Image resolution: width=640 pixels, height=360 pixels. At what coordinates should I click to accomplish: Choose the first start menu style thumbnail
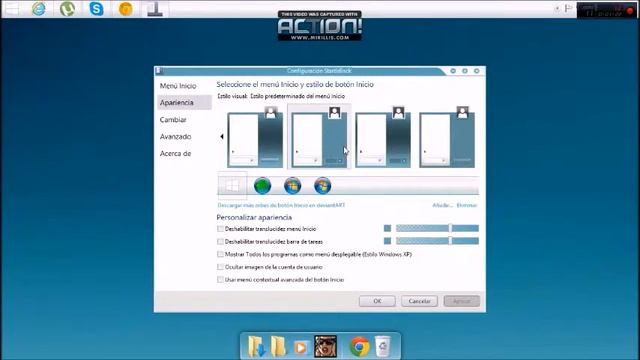(x=255, y=137)
